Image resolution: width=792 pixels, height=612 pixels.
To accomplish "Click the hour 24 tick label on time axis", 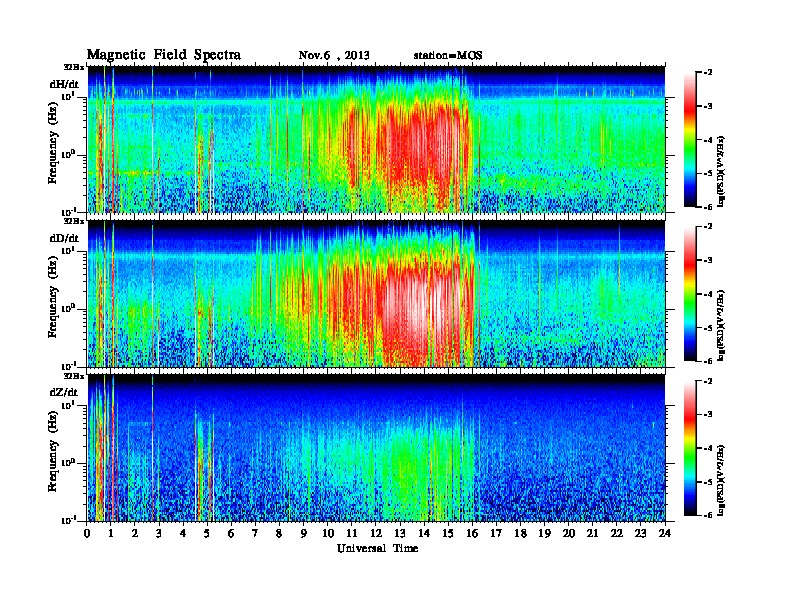I will tap(665, 533).
